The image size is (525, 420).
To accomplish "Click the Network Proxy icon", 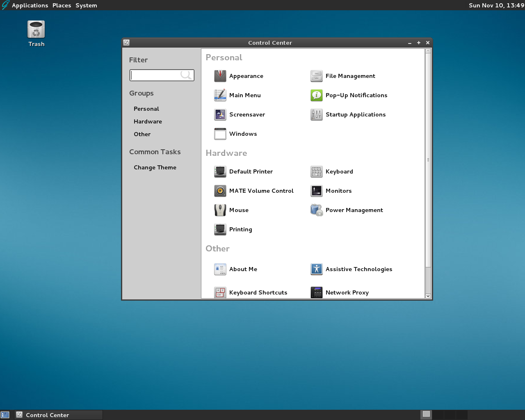I will pyautogui.click(x=317, y=292).
